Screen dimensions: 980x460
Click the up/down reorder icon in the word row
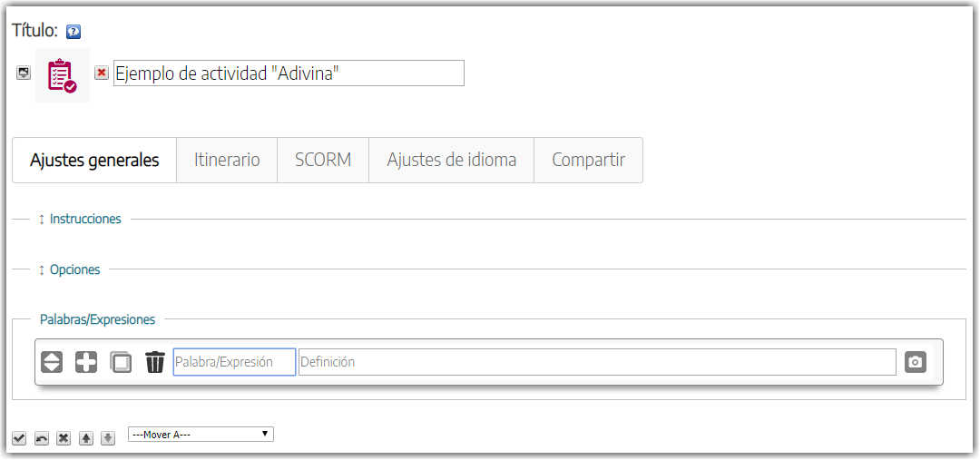[x=52, y=362]
